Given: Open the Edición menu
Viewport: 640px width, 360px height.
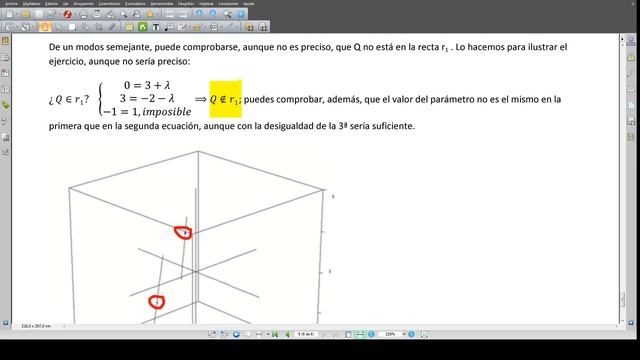Looking at the screenshot, I should coord(51,4).
